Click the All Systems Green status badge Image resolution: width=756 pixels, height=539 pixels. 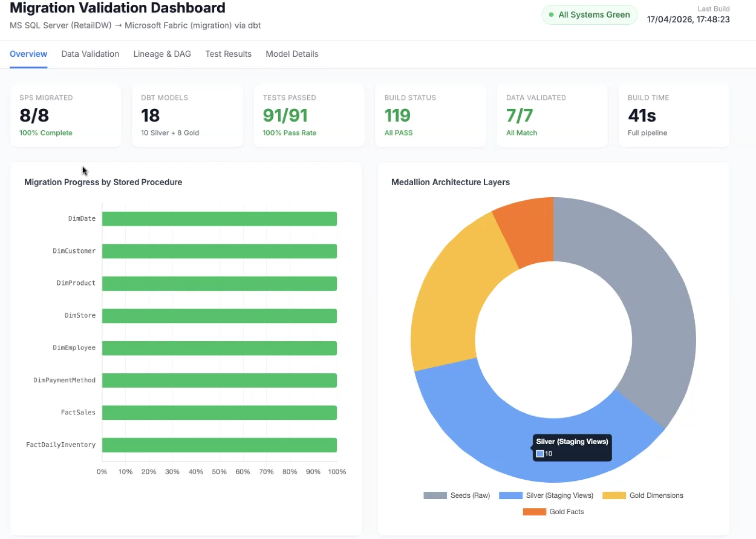[x=589, y=15]
